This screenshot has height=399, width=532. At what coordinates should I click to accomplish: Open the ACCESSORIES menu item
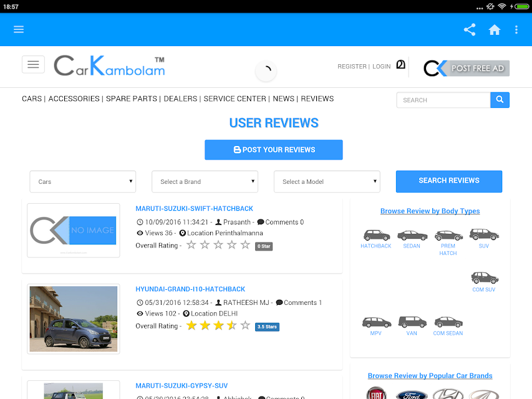[x=74, y=99]
